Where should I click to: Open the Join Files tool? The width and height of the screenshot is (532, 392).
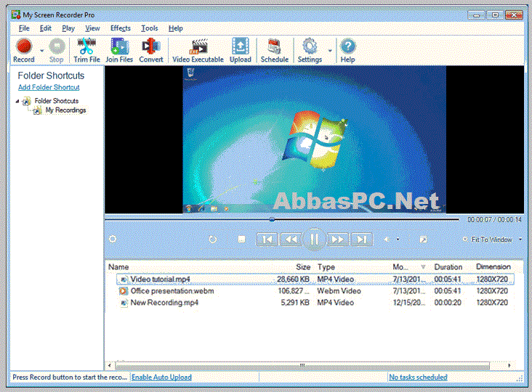click(x=119, y=51)
